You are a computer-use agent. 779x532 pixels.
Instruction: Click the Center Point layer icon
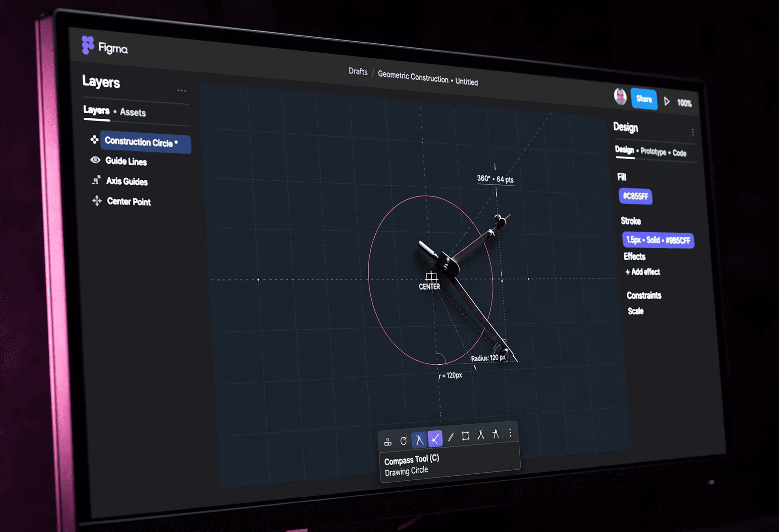pos(97,200)
